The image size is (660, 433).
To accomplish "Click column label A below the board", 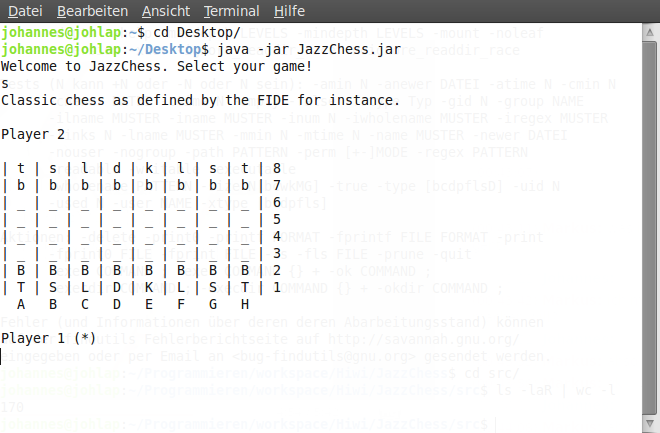I will click(22, 304).
